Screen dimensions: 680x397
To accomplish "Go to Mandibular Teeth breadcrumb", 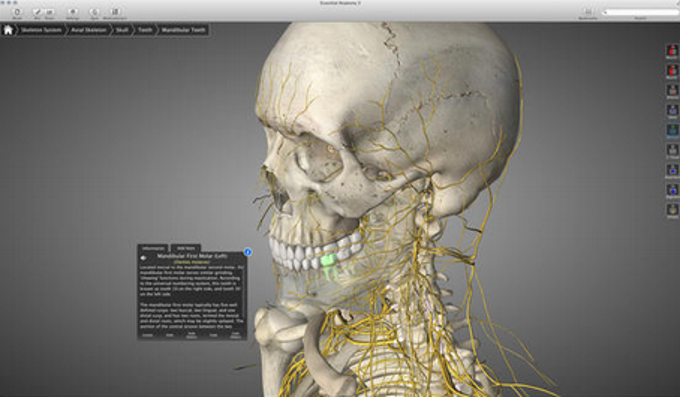I will click(183, 30).
